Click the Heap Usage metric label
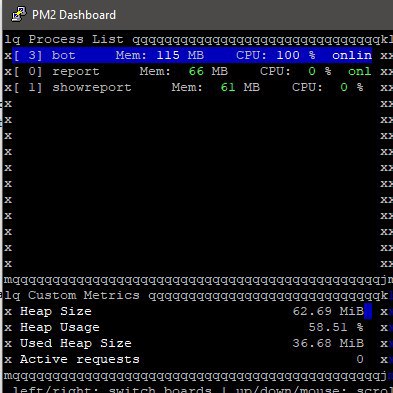 point(60,327)
